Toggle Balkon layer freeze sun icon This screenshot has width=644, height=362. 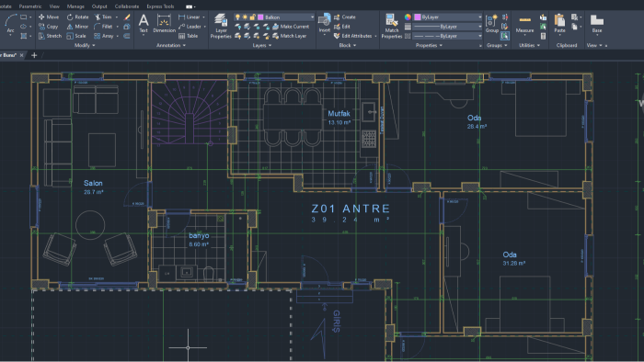(x=245, y=17)
